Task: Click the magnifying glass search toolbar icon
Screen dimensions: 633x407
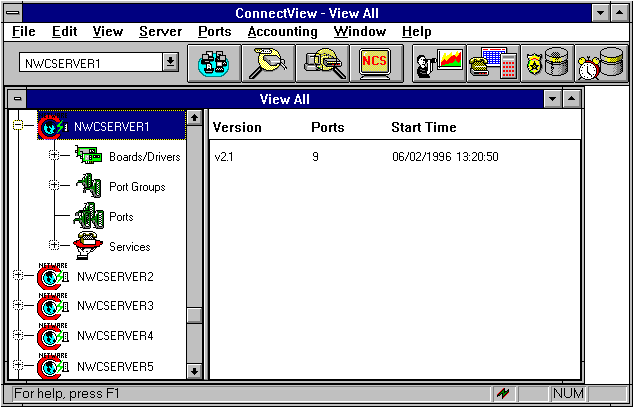Action: [267, 62]
